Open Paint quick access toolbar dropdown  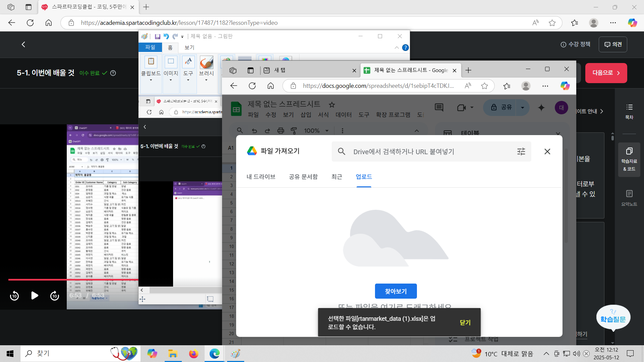tap(182, 37)
